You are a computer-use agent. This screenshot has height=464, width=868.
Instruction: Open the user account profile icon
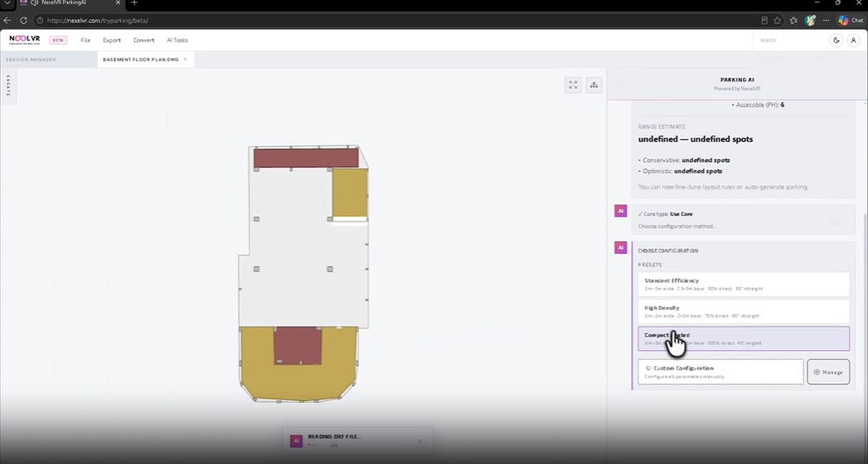(853, 40)
